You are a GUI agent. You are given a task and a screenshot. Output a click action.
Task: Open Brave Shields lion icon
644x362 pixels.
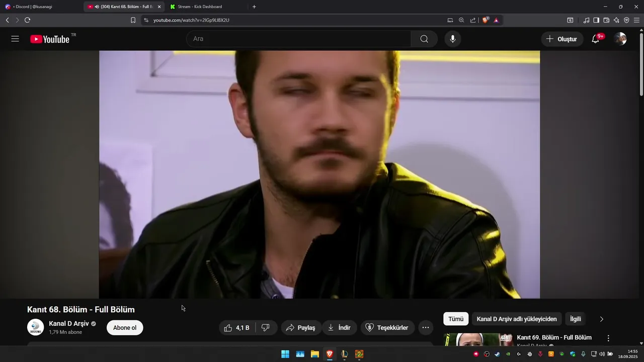click(x=485, y=20)
